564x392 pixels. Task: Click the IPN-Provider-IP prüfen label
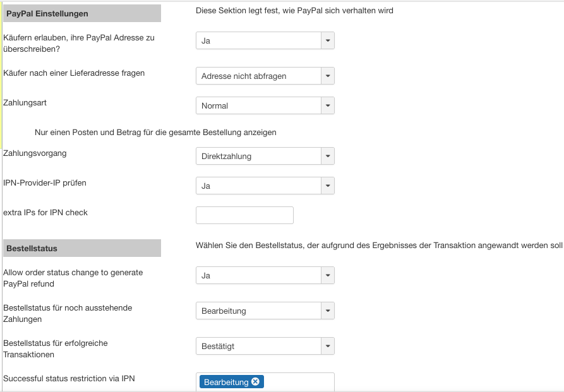point(45,183)
